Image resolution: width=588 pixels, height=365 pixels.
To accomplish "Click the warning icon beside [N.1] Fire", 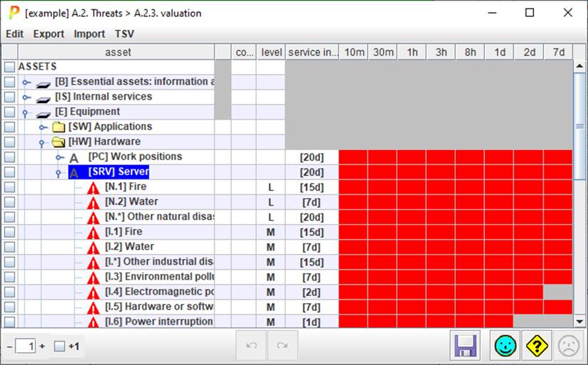I will (x=93, y=187).
